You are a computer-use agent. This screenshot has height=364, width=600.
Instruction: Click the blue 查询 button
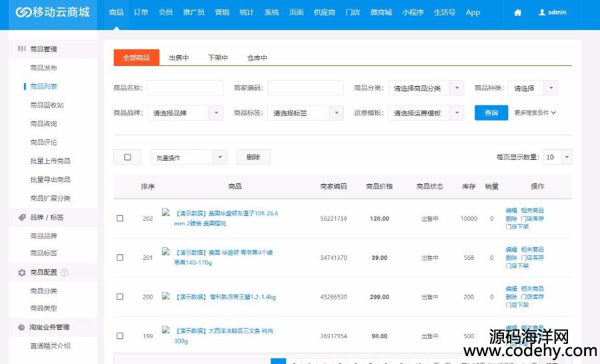(x=491, y=113)
